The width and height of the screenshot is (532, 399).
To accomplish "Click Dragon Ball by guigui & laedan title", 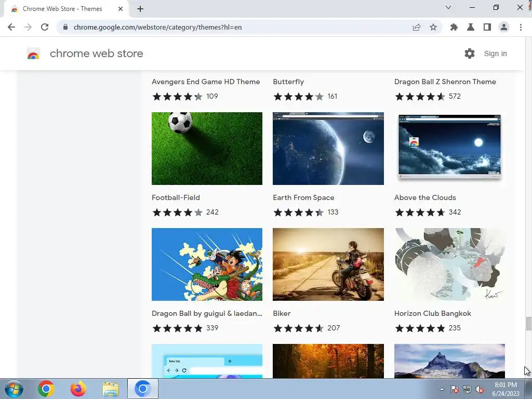I will 207,313.
